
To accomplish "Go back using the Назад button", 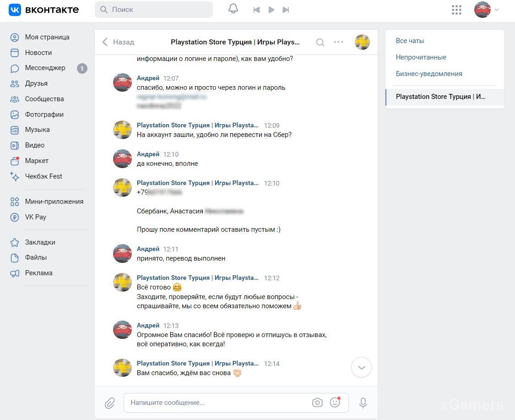I will (x=118, y=42).
